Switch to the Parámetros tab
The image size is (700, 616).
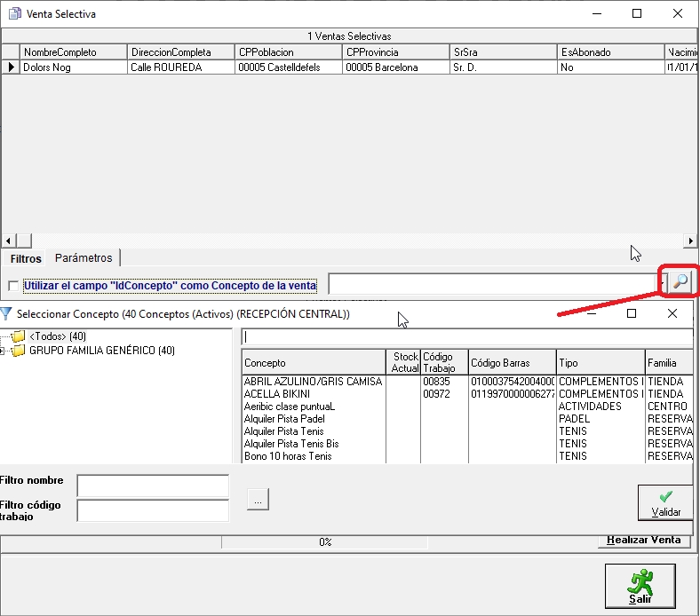[84, 257]
